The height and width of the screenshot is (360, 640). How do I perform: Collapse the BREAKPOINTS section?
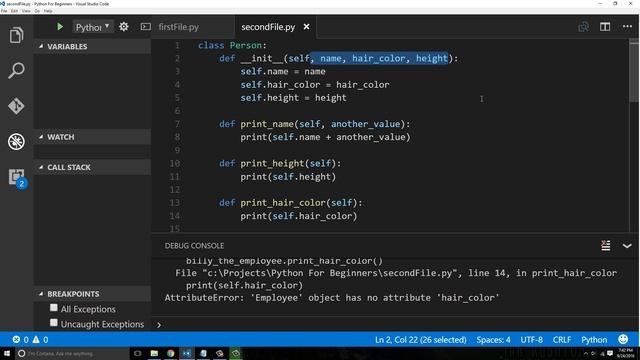click(x=92, y=294)
